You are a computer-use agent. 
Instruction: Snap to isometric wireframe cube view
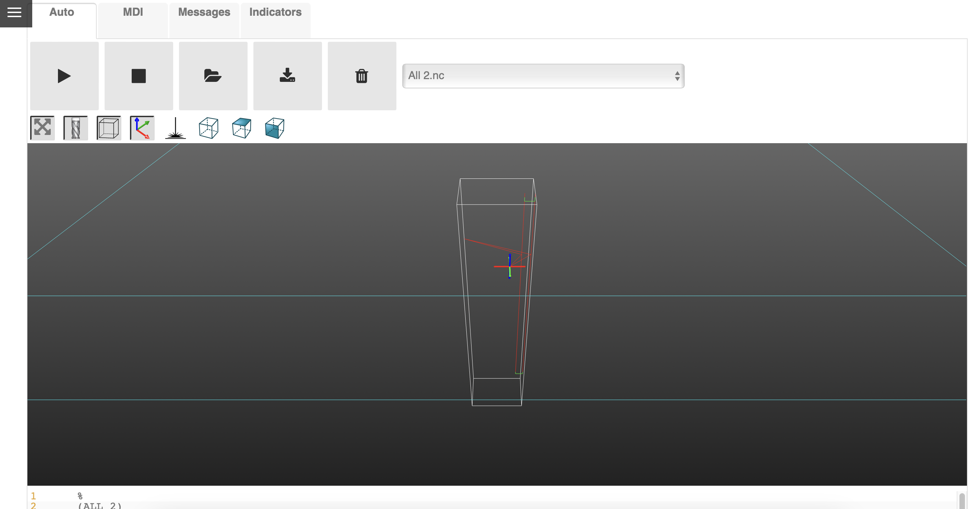(208, 128)
